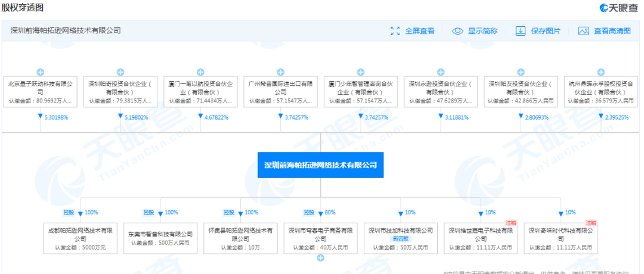The image size is (644, 274).
Task: Expand plus above 深圳帕友投资合伙企业
Action: [521, 72]
